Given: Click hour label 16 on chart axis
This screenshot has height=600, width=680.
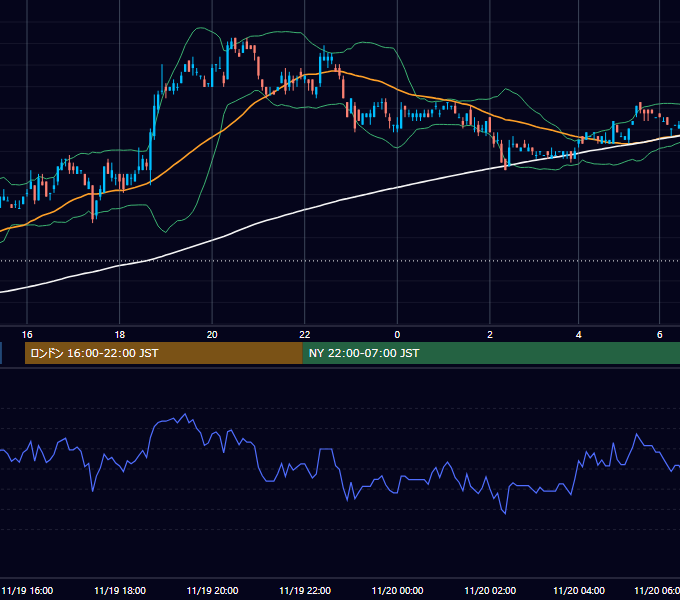Looking at the screenshot, I should (27, 334).
